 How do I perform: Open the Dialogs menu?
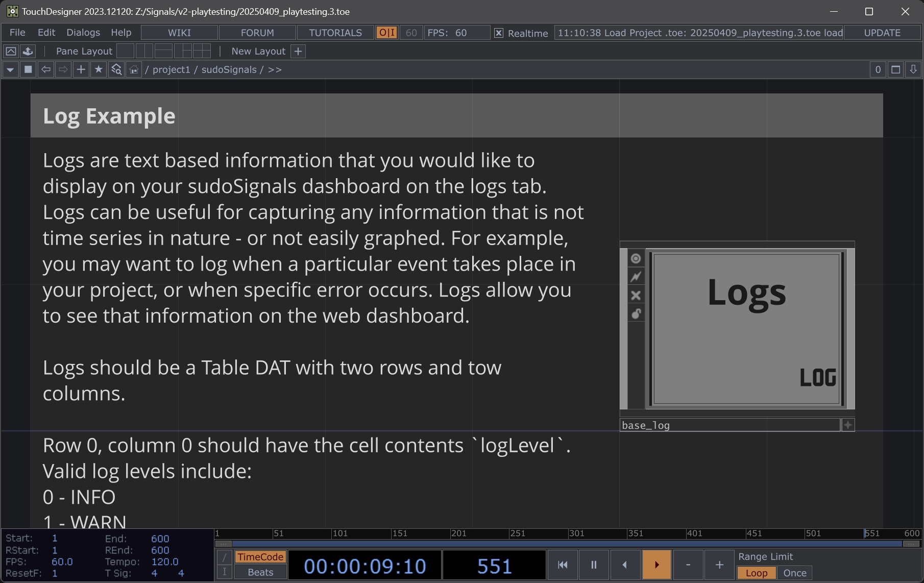(83, 33)
